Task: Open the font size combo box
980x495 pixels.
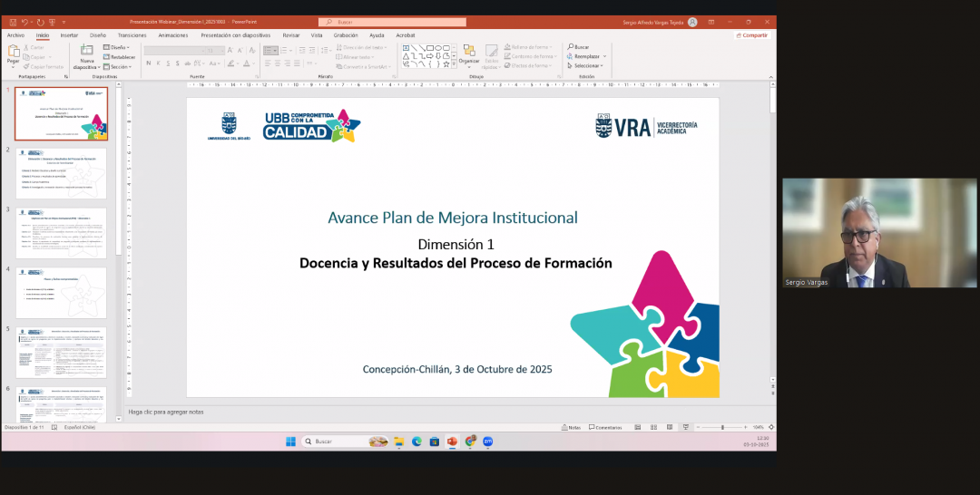Action: point(214,51)
